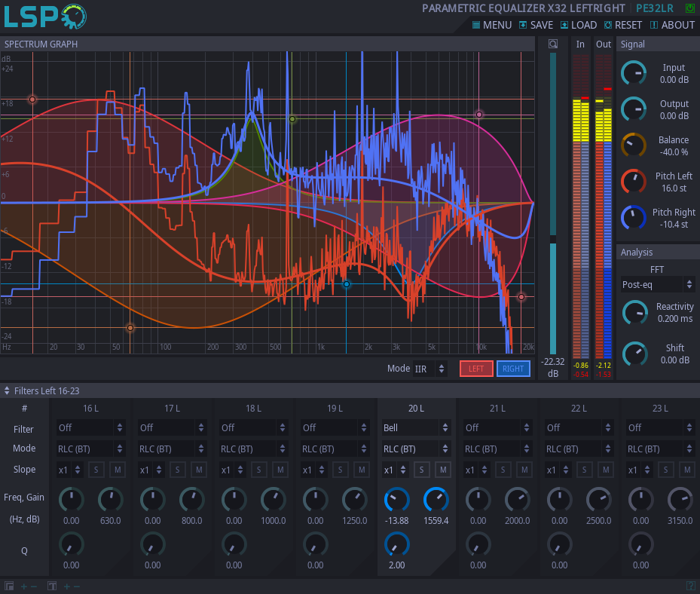The image size is (700, 594).
Task: Select the red filter node near +18 dB
Action: pyautogui.click(x=32, y=100)
